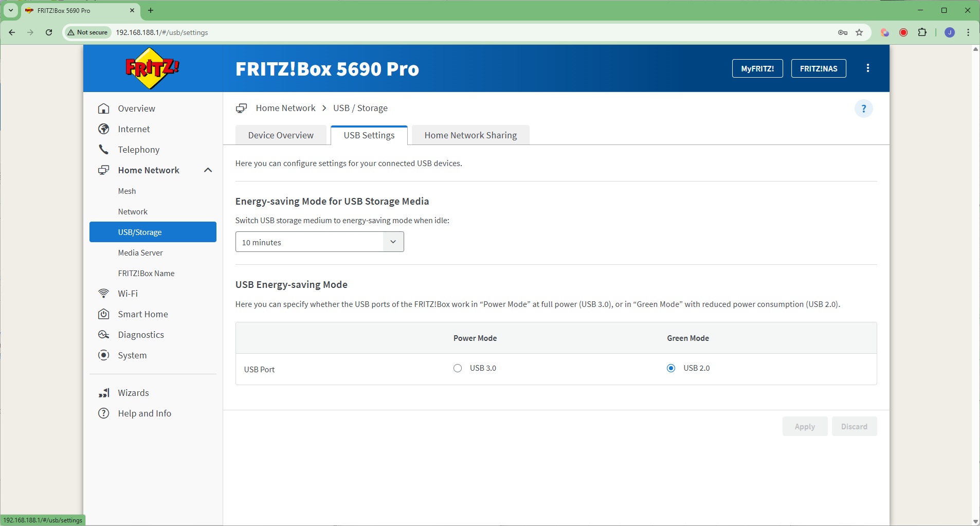Click USB / Storage in the breadcrumb

pos(360,108)
